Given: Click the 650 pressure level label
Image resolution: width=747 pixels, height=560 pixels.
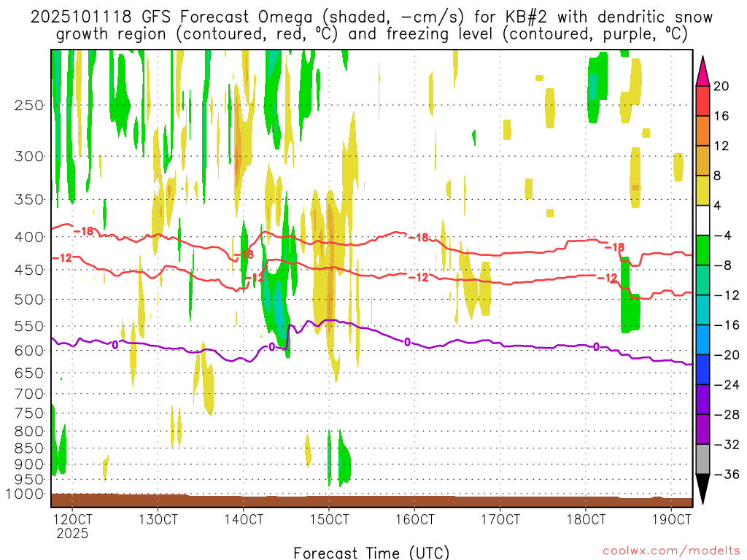Looking at the screenshot, I should coord(29,373).
